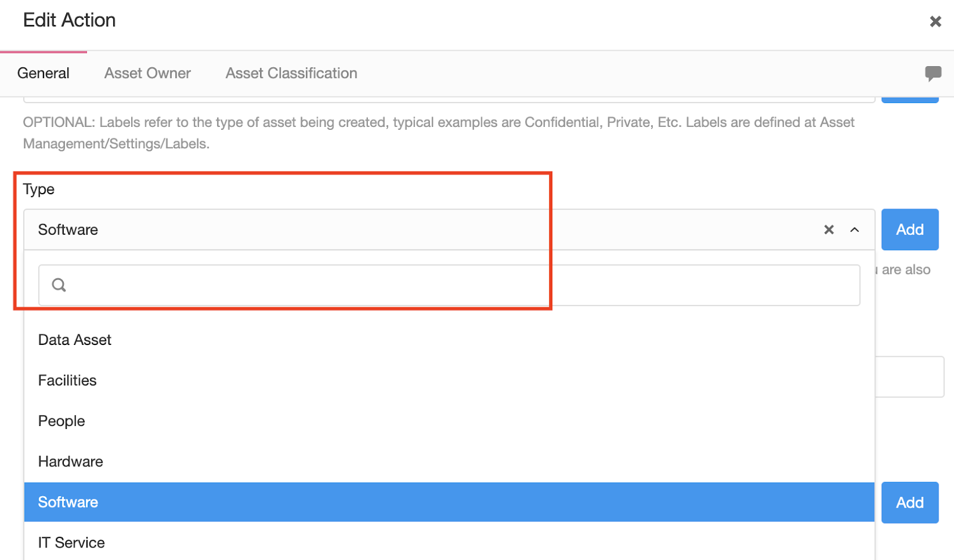Click the empty field right of the list
The width and height of the screenshot is (954, 560).
[x=909, y=377]
